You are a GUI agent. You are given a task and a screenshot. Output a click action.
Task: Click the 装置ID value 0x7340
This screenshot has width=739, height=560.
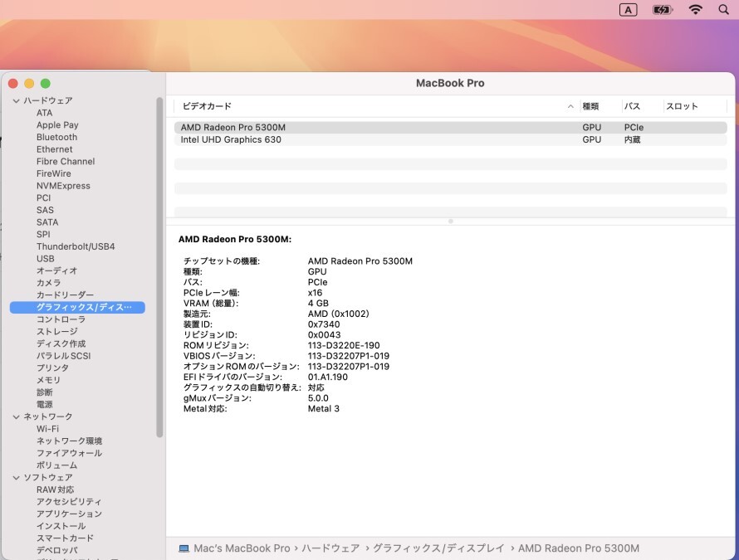click(324, 324)
